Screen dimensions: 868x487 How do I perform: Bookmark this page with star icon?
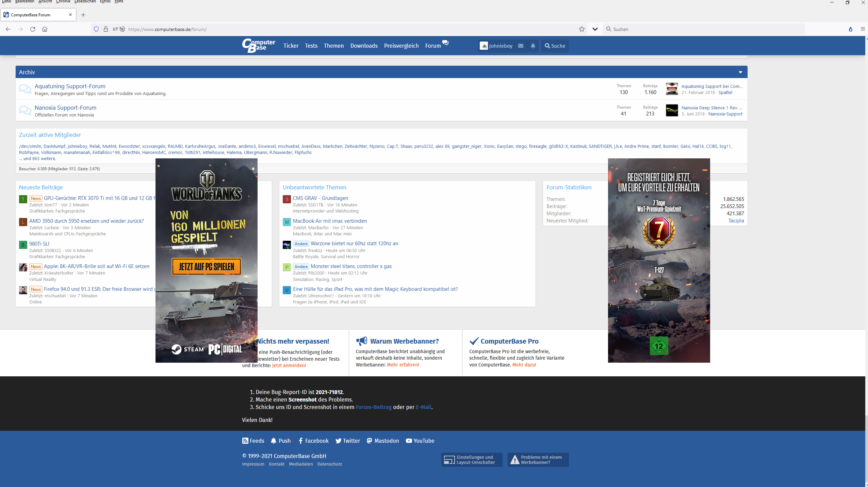pyautogui.click(x=582, y=29)
